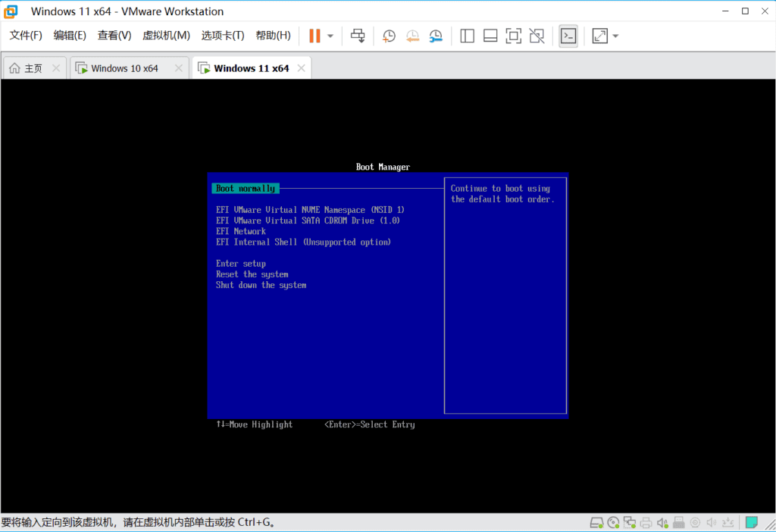776x532 pixels.
Task: Enter full screen mode
Action: [513, 36]
